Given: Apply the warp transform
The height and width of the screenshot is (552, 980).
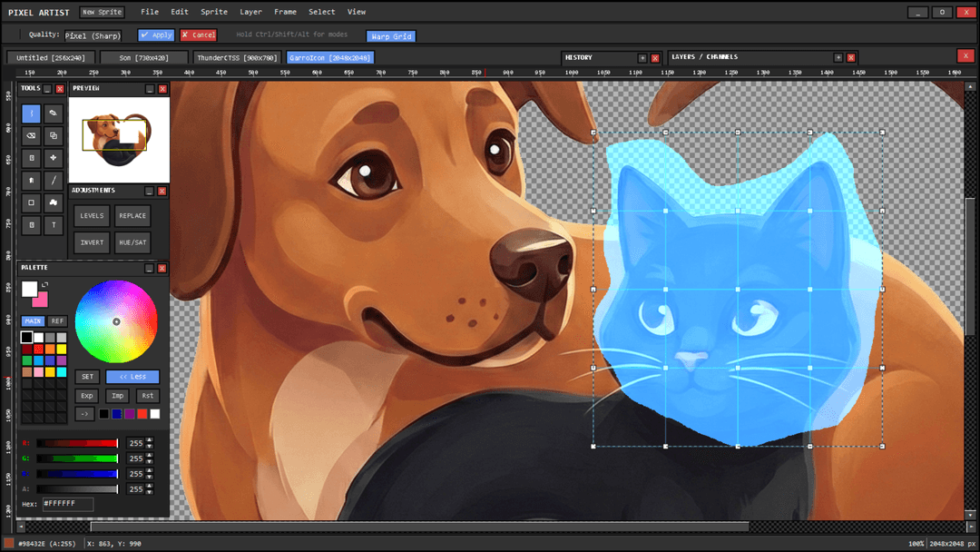Looking at the screenshot, I should [x=156, y=35].
